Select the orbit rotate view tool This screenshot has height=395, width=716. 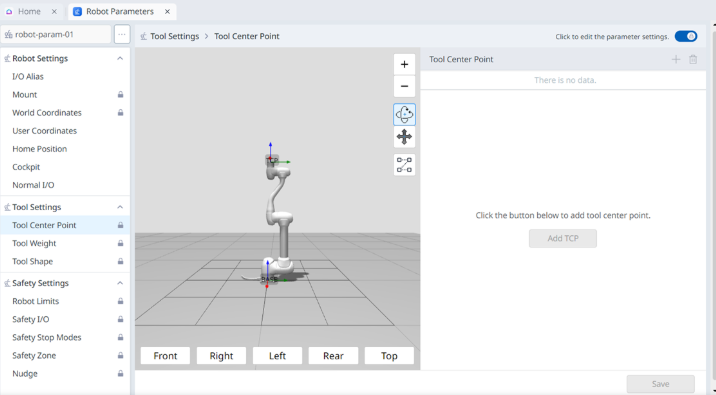404,114
